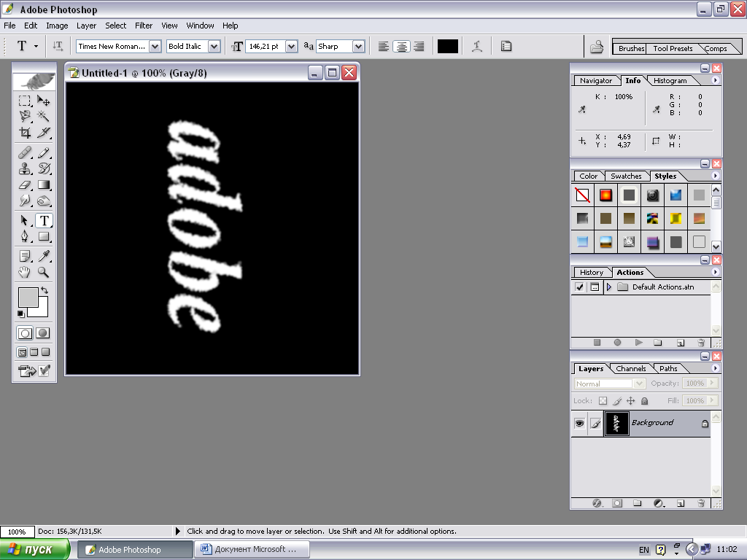Open font family dropdown Times New Roman
747x560 pixels.
(155, 46)
